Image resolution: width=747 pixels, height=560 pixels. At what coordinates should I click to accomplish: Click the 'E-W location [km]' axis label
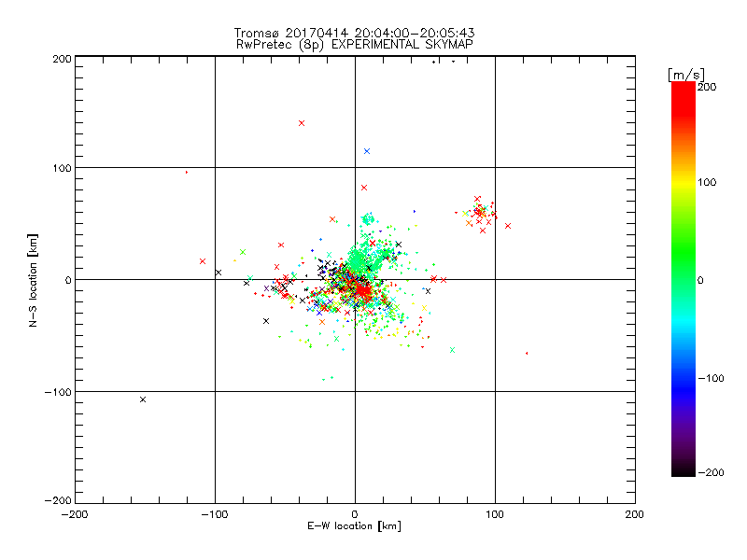(x=354, y=526)
